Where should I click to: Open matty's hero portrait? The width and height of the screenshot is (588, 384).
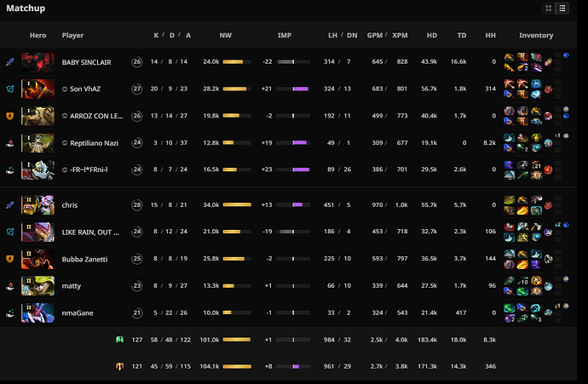pos(37,286)
